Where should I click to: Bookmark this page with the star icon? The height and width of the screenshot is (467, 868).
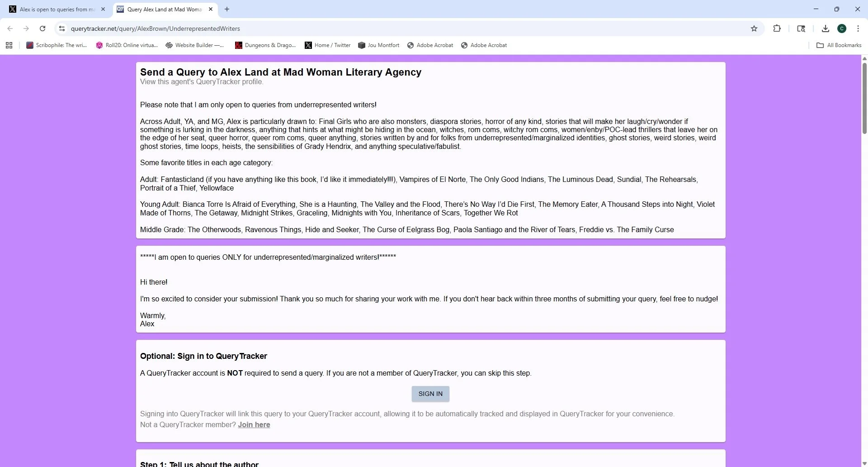tap(754, 29)
